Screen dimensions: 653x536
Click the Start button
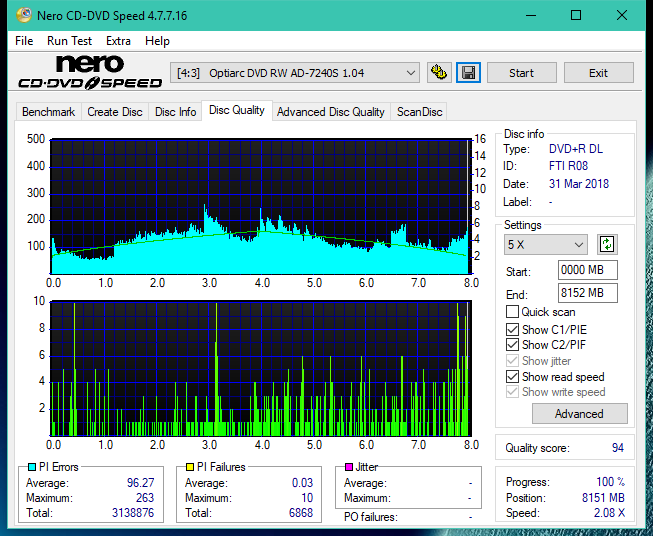click(521, 73)
